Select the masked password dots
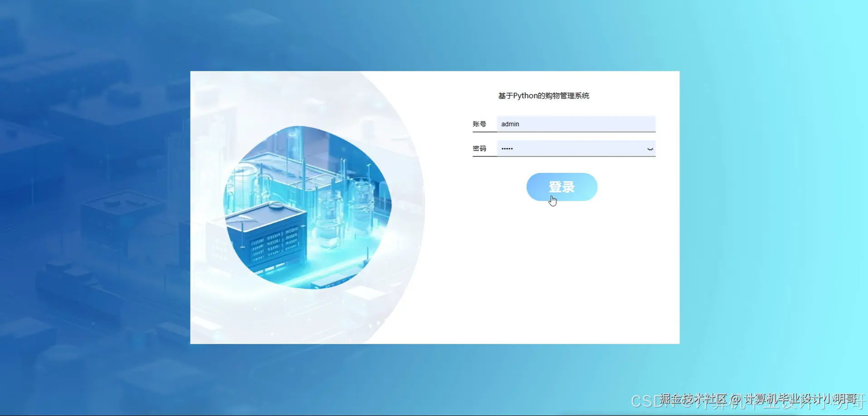Screen dimensions: 868x416 click(x=508, y=148)
